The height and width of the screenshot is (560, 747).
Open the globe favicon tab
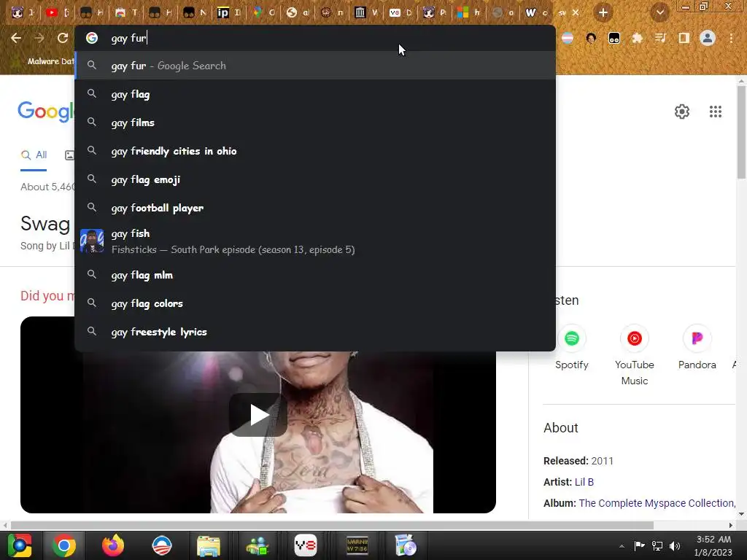(x=297, y=13)
